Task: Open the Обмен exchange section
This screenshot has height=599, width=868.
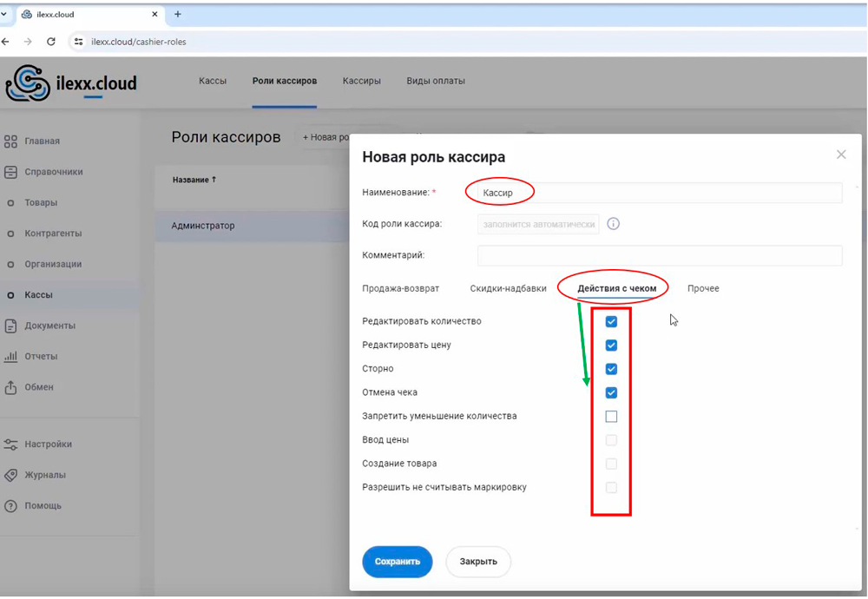Action: [x=39, y=387]
